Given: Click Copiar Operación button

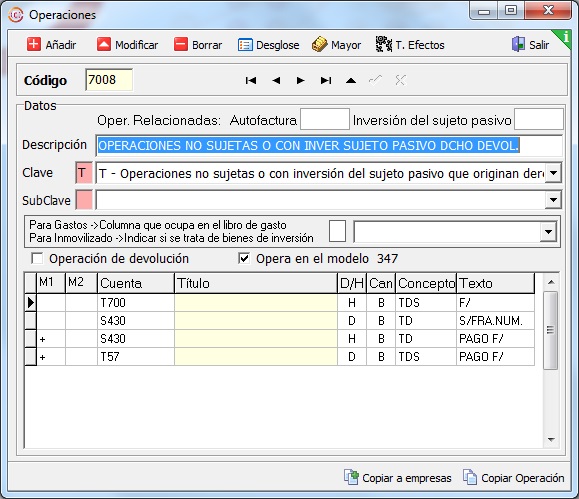Looking at the screenshot, I should pos(514,478).
